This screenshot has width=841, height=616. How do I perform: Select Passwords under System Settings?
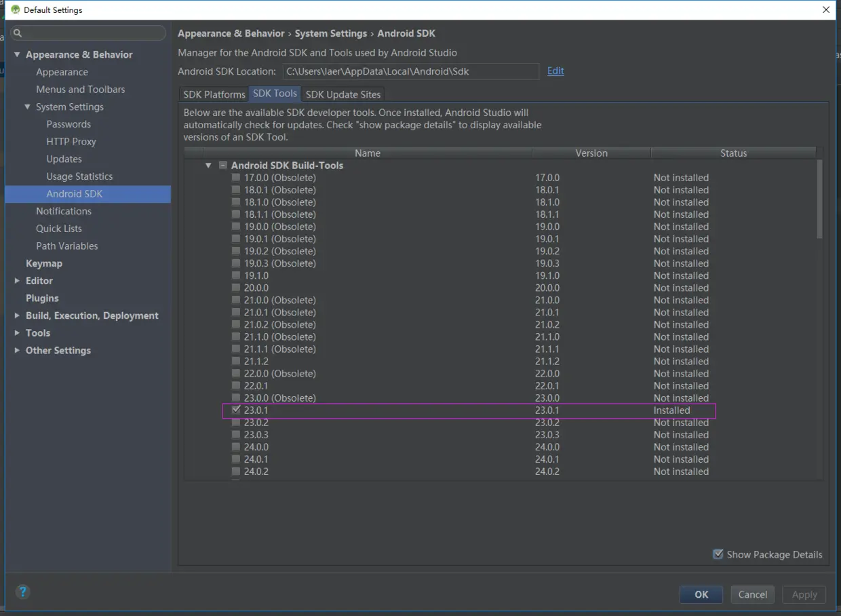click(x=69, y=124)
